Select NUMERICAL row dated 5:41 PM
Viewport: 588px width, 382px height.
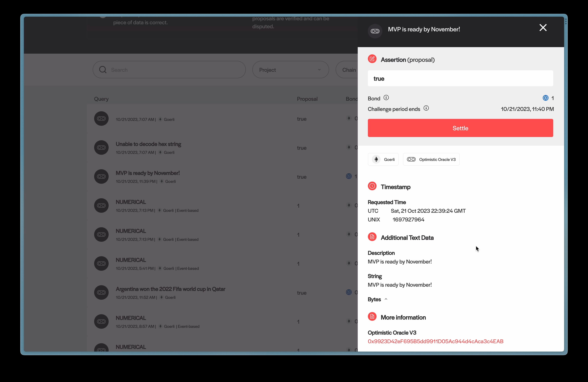click(222, 263)
